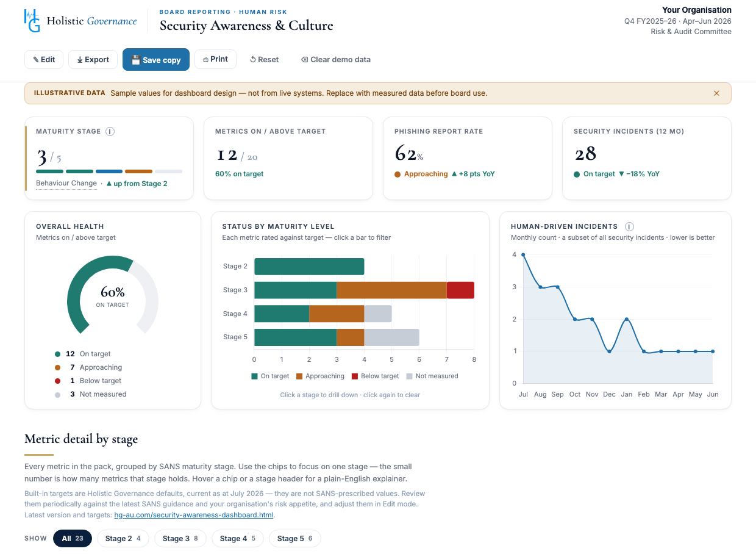Image resolution: width=756 pixels, height=554 pixels.
Task: Select the Stage 5 filter chip
Action: [x=295, y=538]
